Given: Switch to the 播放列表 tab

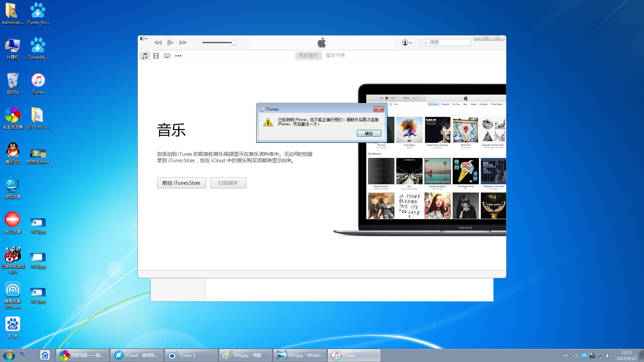Looking at the screenshot, I should pyautogui.click(x=336, y=56).
